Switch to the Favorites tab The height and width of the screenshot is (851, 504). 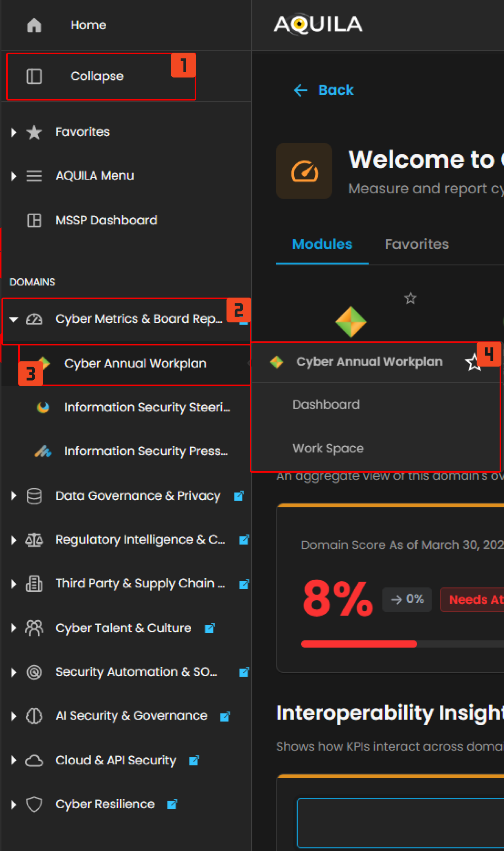[x=417, y=244]
